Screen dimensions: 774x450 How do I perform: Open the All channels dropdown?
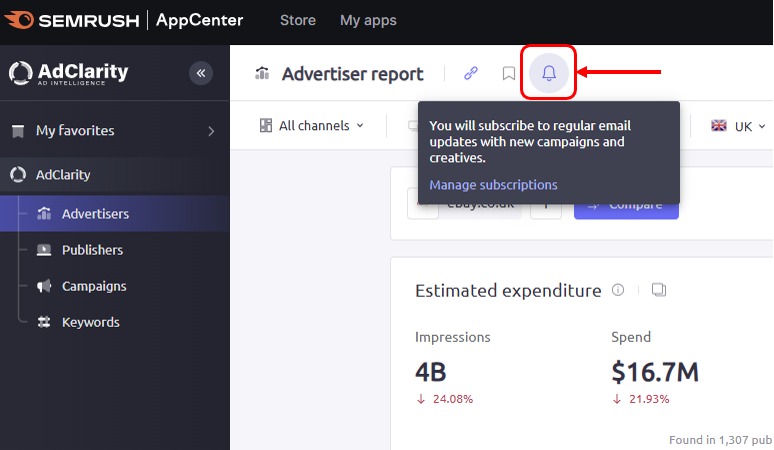pos(311,126)
